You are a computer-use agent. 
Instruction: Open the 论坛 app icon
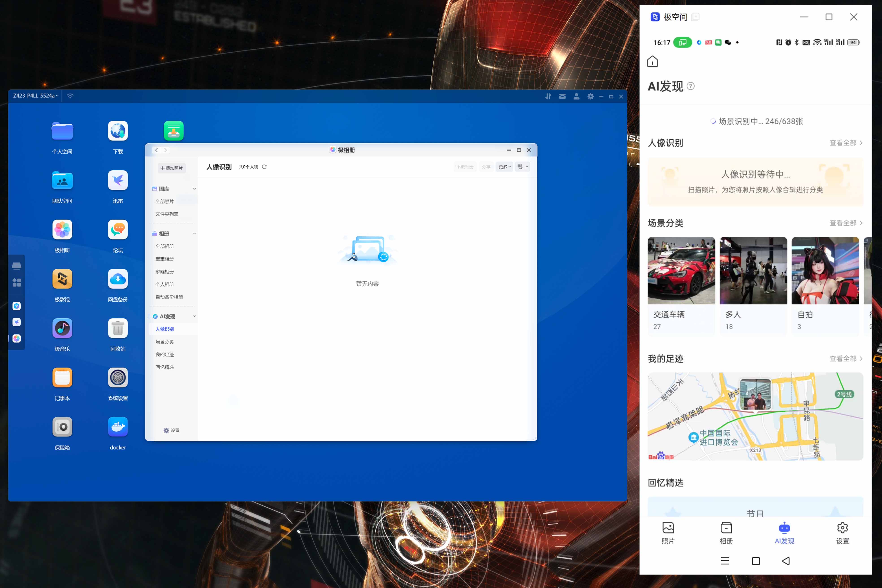point(118,229)
